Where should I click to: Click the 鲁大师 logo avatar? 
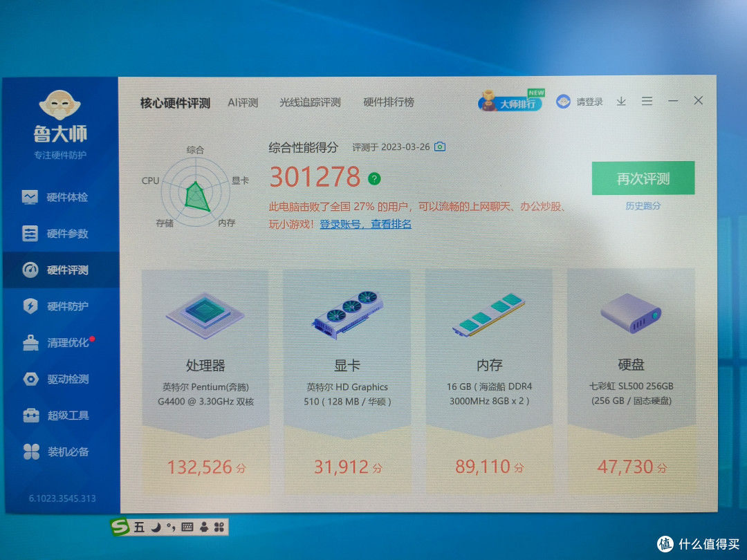(x=59, y=105)
